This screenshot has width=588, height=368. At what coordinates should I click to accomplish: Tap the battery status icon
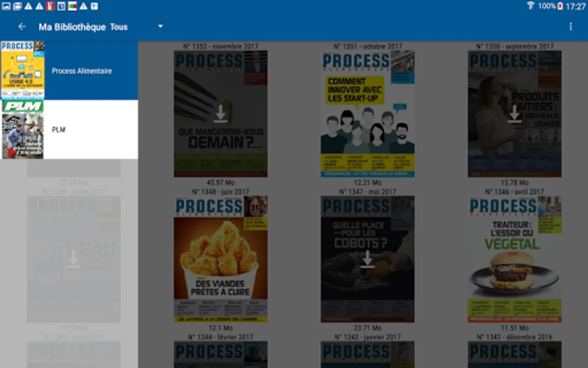tap(560, 6)
